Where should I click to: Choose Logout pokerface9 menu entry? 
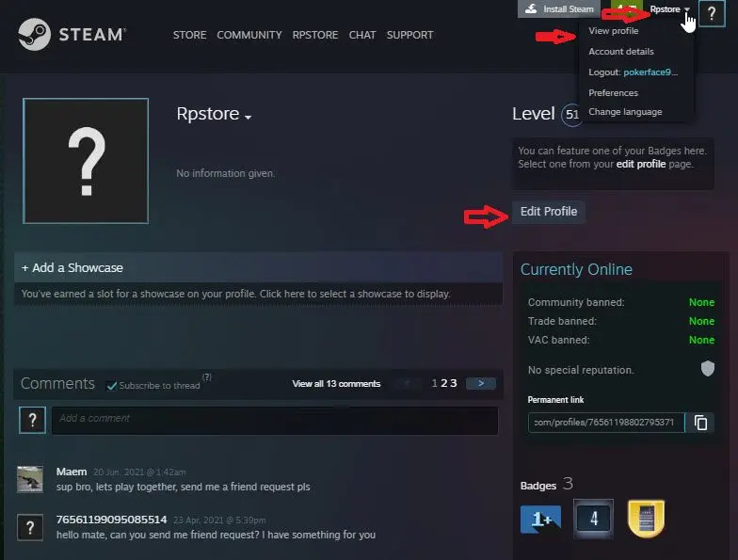pyautogui.click(x=633, y=72)
